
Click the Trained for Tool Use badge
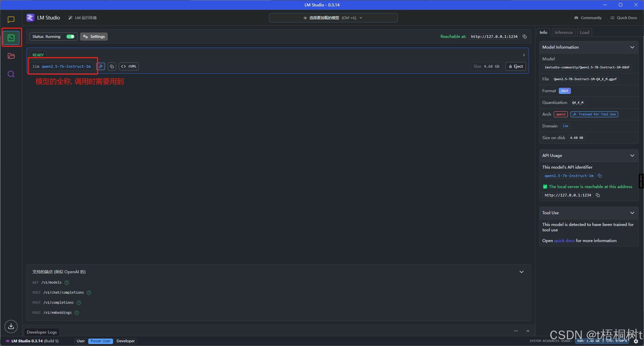click(594, 114)
